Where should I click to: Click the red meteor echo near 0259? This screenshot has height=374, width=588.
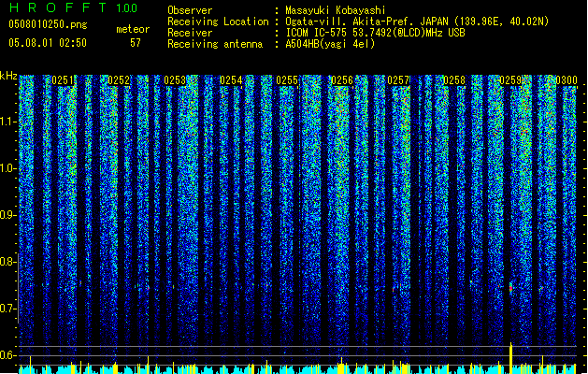[510, 288]
